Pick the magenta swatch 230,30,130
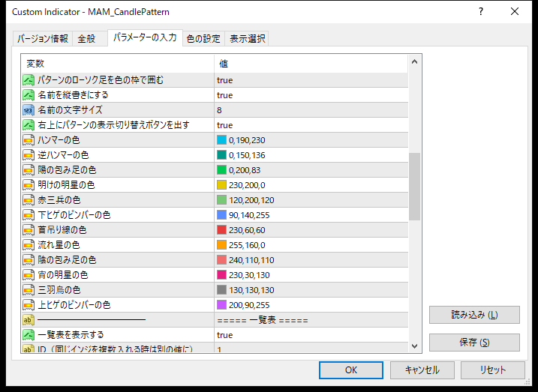Image resolution: width=538 pixels, height=392 pixels. click(x=221, y=275)
